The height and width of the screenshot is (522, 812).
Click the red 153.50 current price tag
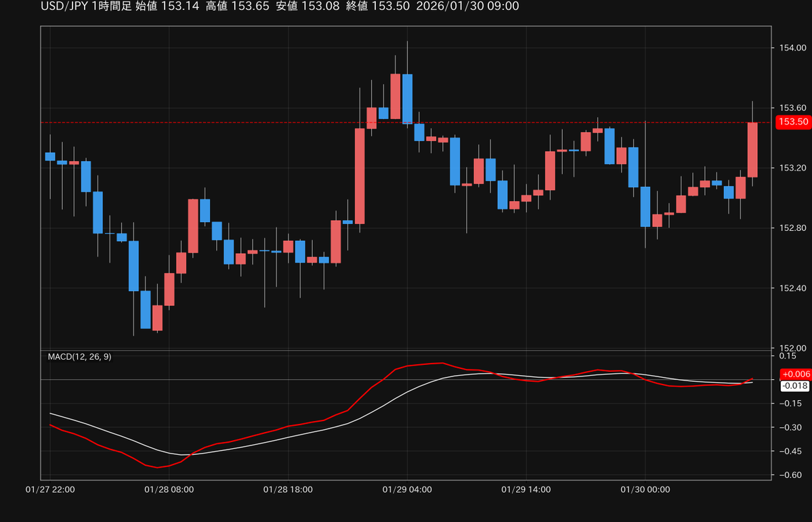coord(793,122)
